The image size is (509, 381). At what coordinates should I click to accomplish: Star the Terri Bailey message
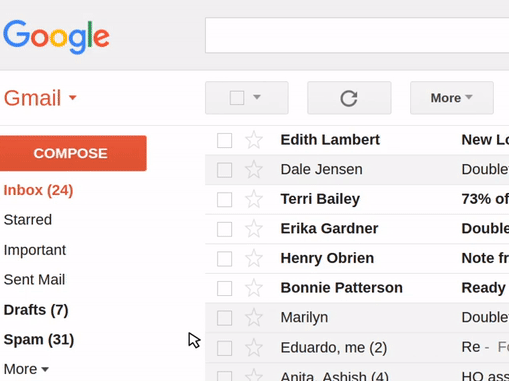[254, 199]
